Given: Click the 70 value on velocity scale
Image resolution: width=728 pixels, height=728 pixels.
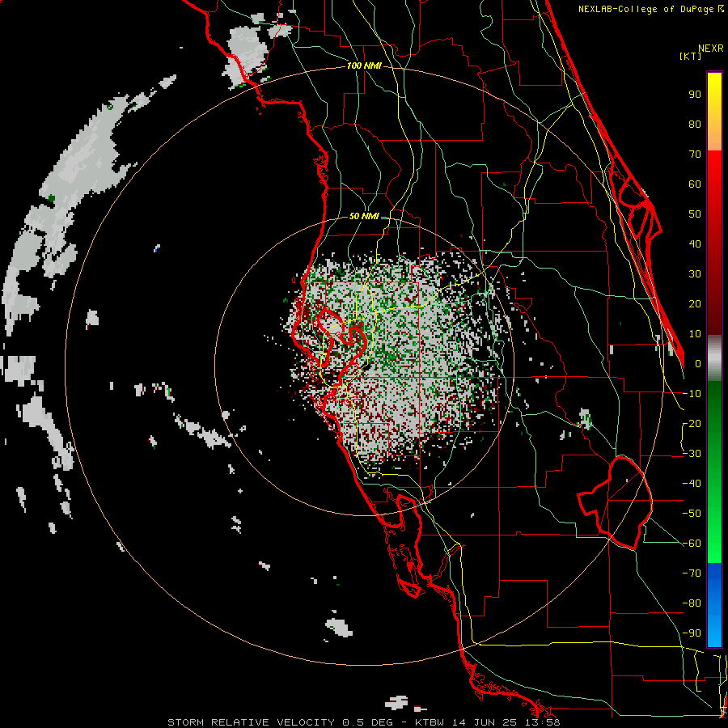Looking at the screenshot, I should click(695, 154).
